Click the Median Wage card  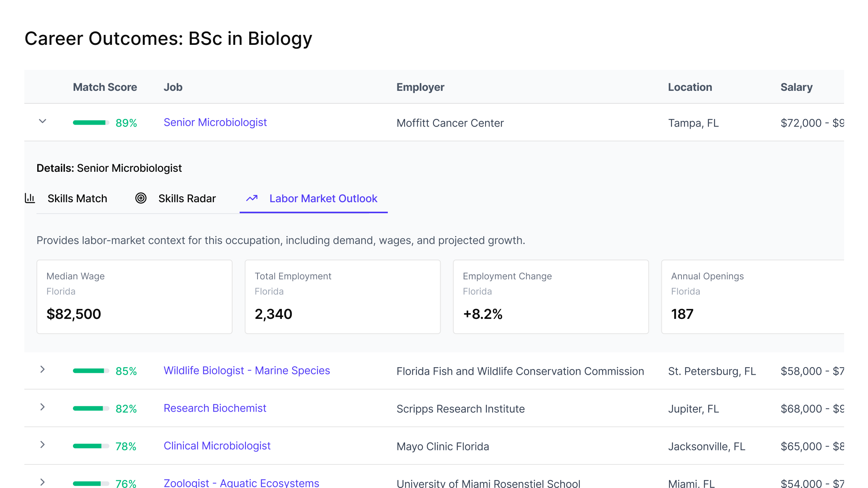click(134, 297)
